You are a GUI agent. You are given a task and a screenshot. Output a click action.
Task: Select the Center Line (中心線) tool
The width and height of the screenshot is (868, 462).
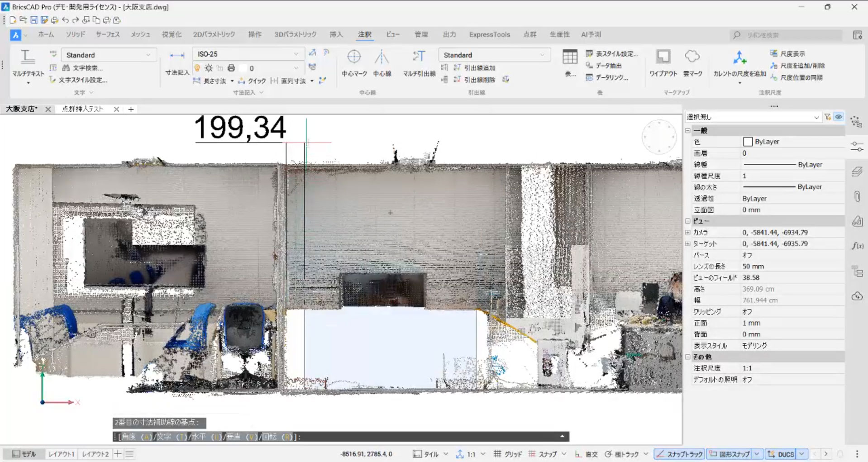[382, 57]
